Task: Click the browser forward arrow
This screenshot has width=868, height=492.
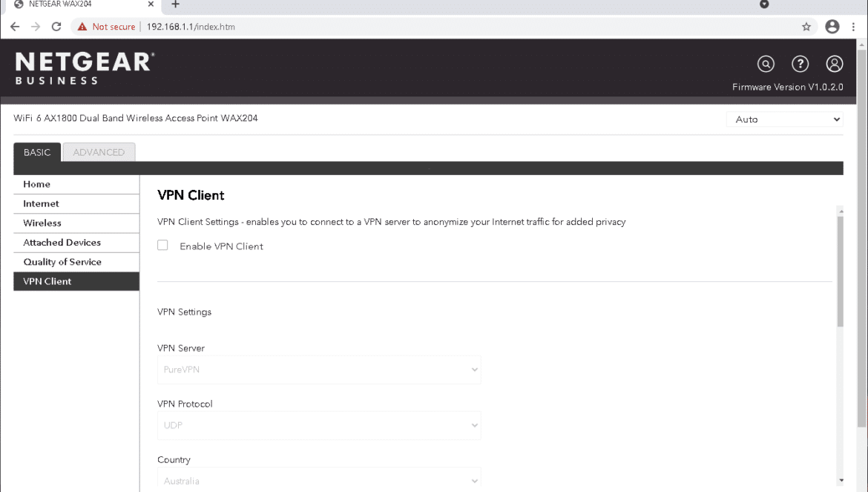Action: pos(36,27)
